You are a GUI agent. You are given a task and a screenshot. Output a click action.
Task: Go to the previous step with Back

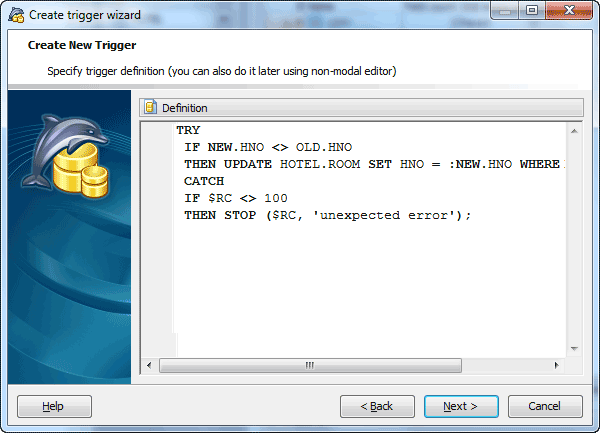click(377, 406)
